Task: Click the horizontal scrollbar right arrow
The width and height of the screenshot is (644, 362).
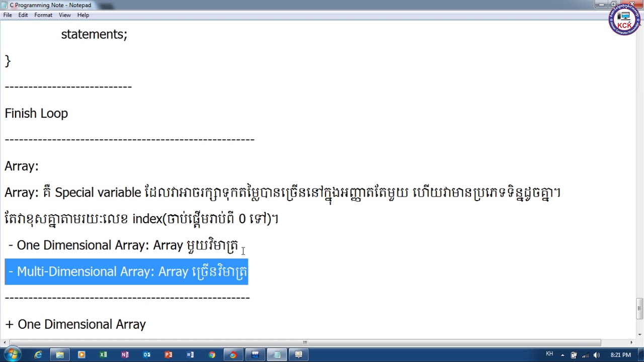Action: click(631, 342)
